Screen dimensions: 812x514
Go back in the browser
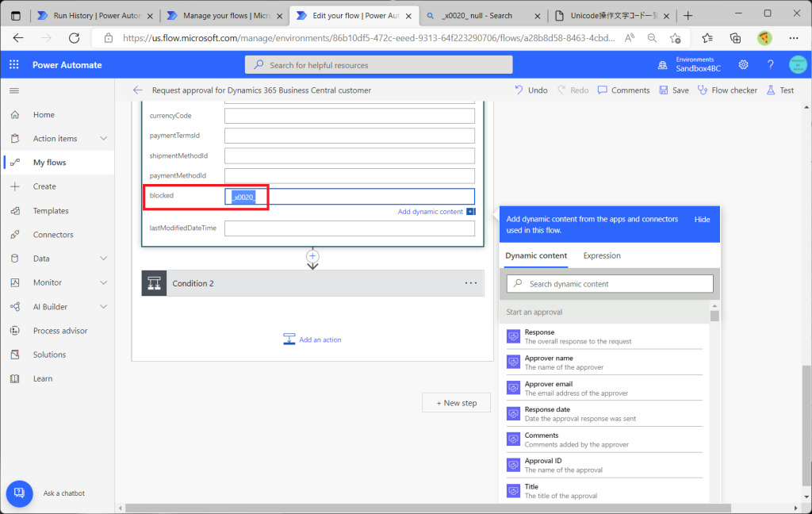pos(18,38)
